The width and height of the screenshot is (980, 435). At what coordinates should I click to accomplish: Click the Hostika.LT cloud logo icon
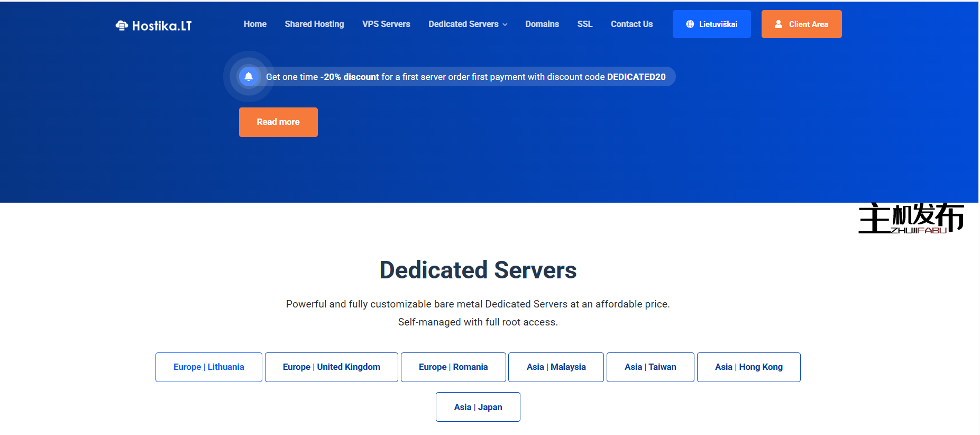122,25
